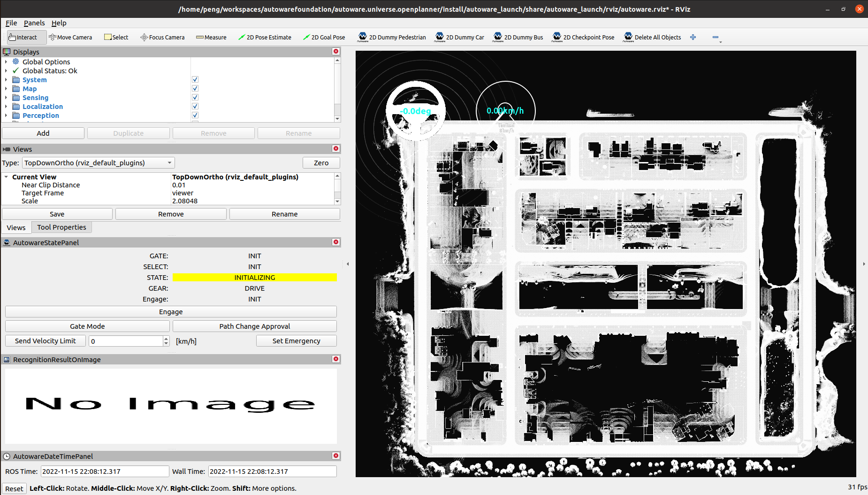868x495 pixels.
Task: Uncheck the System display checkbox
Action: pyautogui.click(x=195, y=80)
